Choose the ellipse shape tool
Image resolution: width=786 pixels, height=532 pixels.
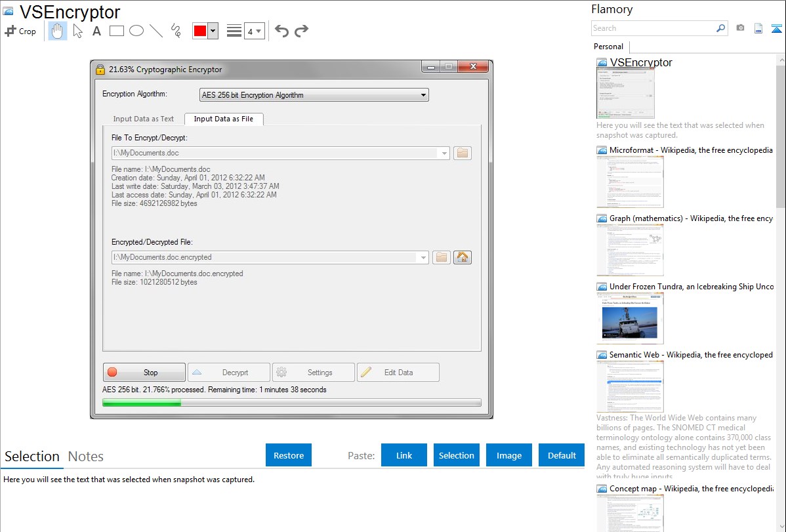[x=136, y=31]
